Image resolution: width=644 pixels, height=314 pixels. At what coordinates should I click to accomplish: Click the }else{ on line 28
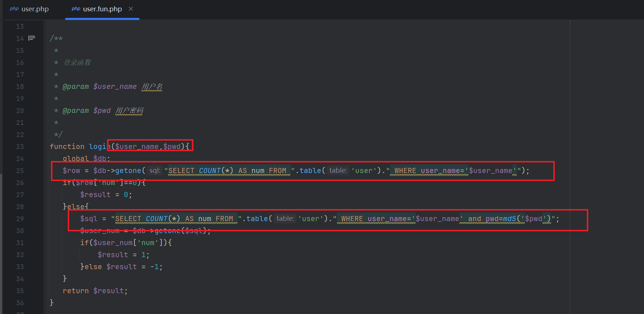(x=76, y=207)
